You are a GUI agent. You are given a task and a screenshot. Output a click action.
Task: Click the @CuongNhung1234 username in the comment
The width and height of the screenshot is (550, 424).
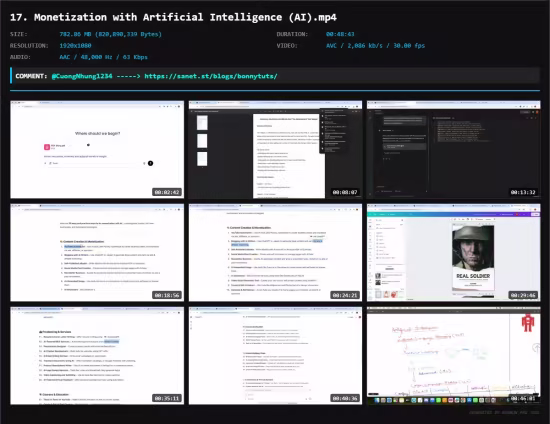pos(82,76)
